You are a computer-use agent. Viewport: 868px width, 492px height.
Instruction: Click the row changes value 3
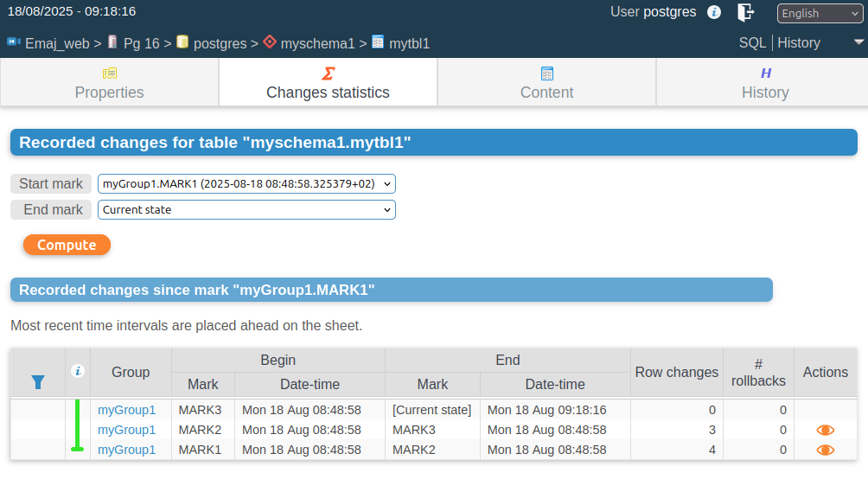click(x=712, y=430)
